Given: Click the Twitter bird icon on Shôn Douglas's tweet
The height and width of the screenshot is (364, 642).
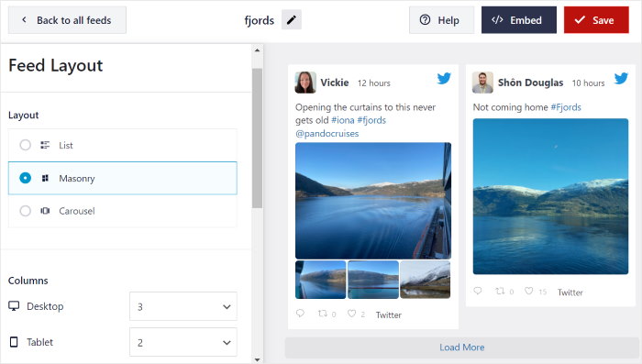Looking at the screenshot, I should (x=621, y=78).
